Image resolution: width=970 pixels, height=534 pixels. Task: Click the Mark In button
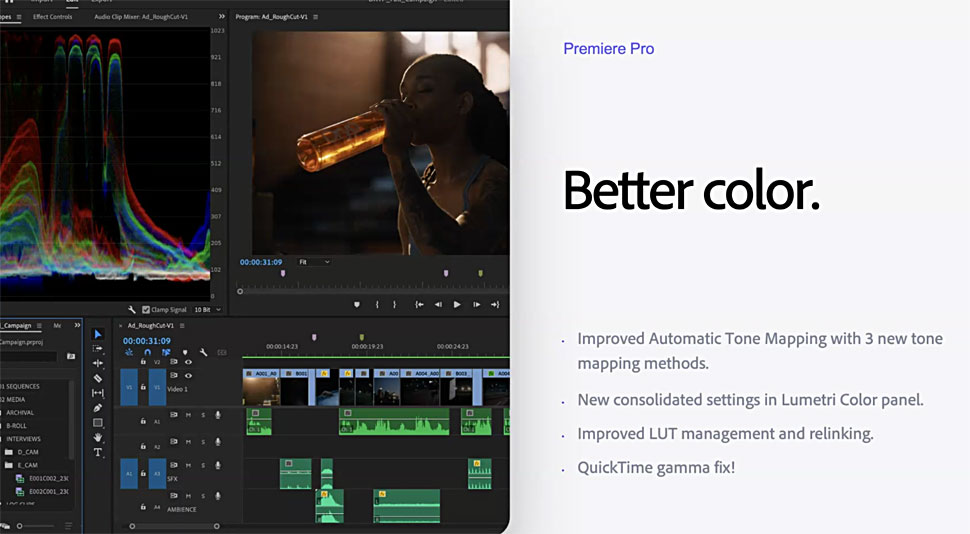coord(377,304)
